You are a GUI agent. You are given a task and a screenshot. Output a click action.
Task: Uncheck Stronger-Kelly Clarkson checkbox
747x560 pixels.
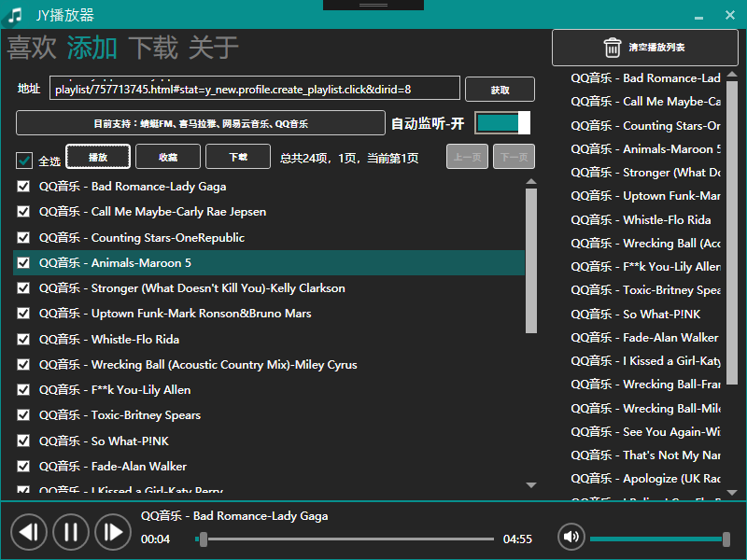23,288
